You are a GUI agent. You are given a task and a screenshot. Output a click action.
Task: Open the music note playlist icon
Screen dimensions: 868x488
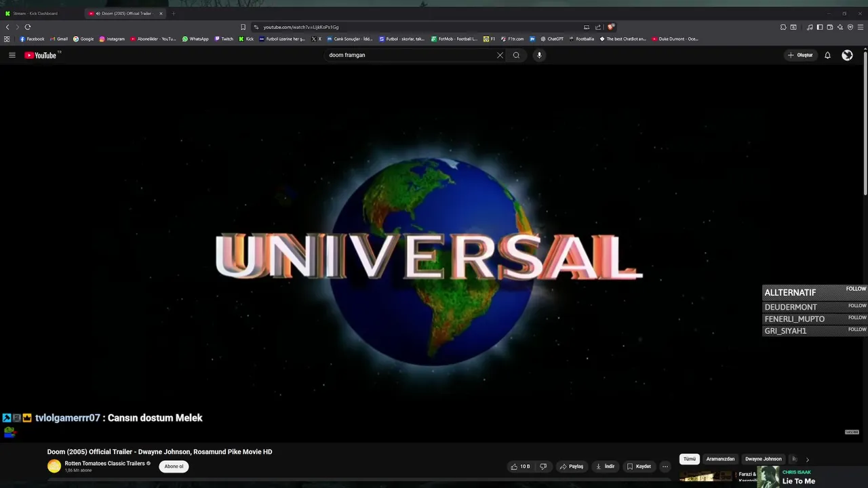click(x=810, y=27)
